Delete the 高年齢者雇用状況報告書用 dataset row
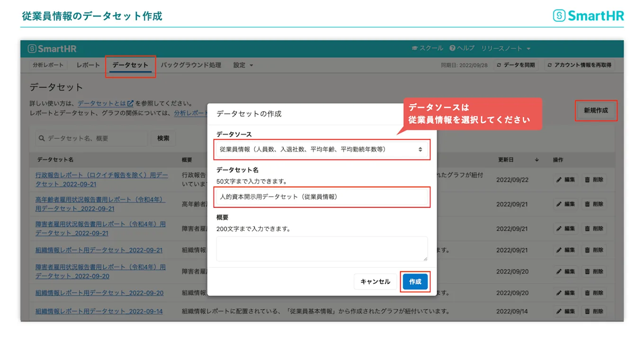 [594, 204]
